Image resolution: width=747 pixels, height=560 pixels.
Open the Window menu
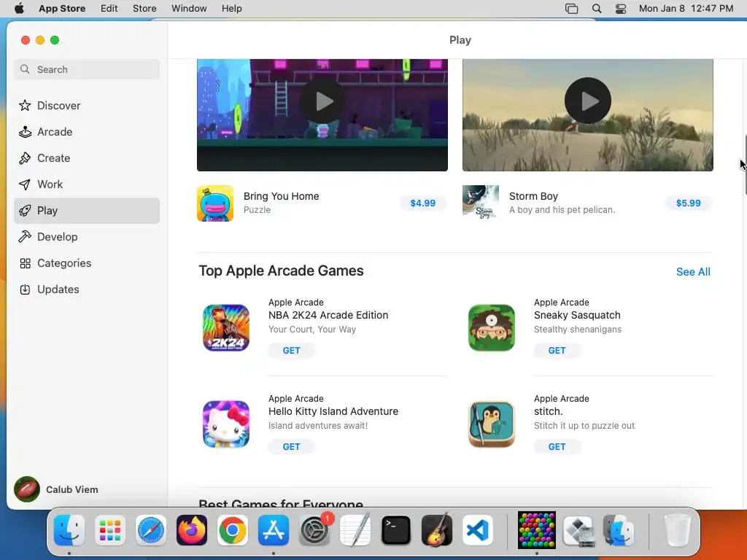coord(189,9)
